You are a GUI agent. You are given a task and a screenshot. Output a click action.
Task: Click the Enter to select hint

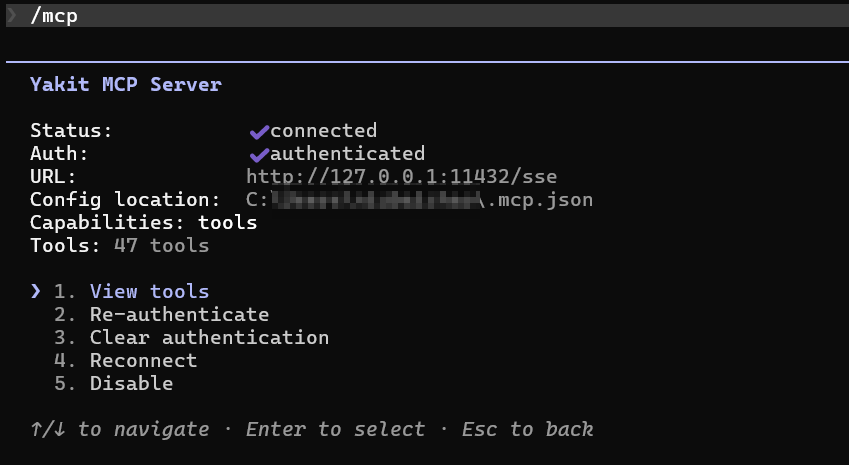click(x=335, y=429)
